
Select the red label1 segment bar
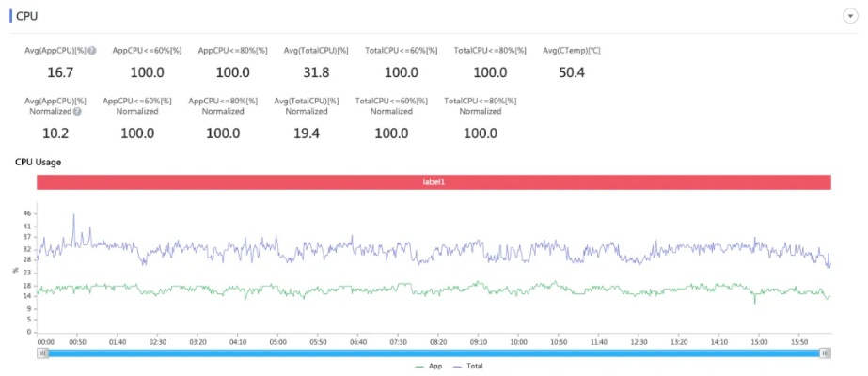(x=434, y=181)
